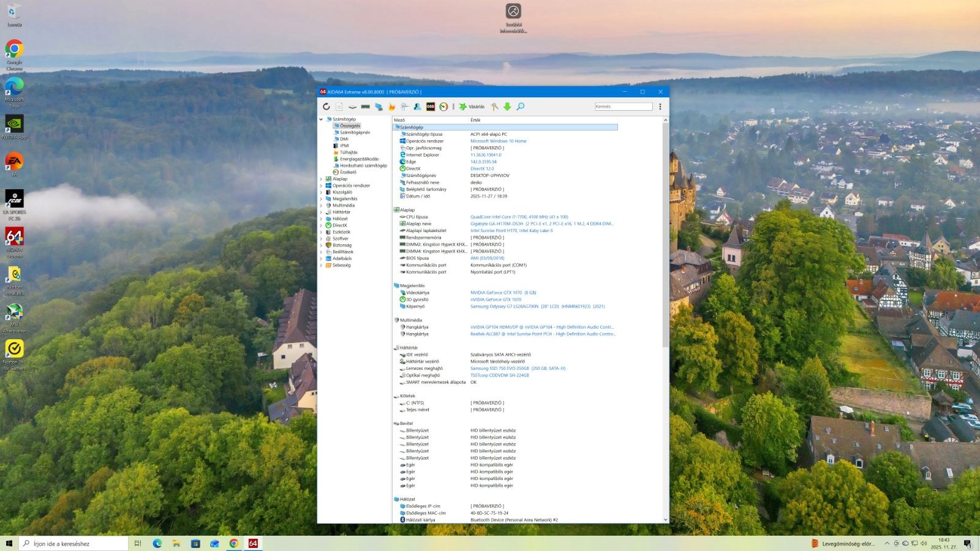Click the network computers toolbar icon

click(379, 107)
